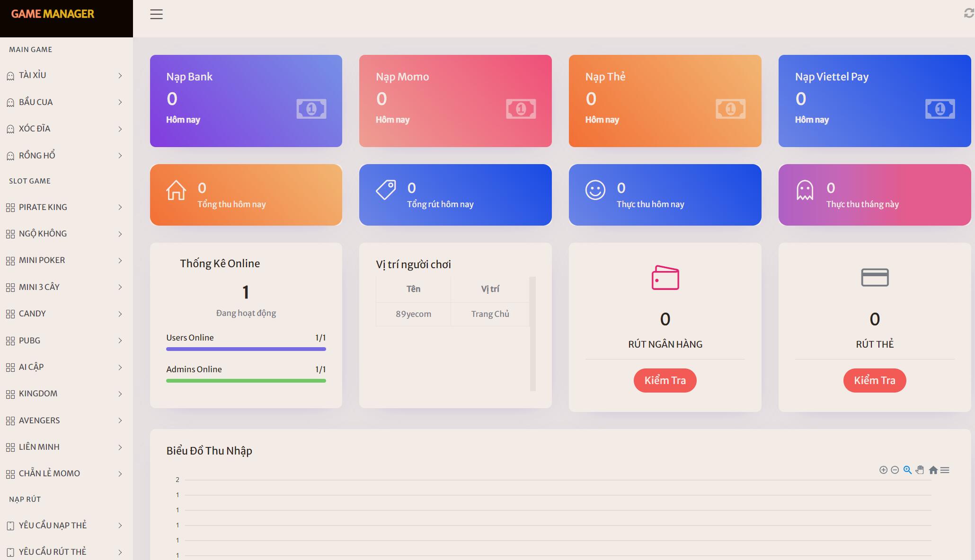Click the SLOT GAME section label
The height and width of the screenshot is (560, 975).
click(30, 181)
